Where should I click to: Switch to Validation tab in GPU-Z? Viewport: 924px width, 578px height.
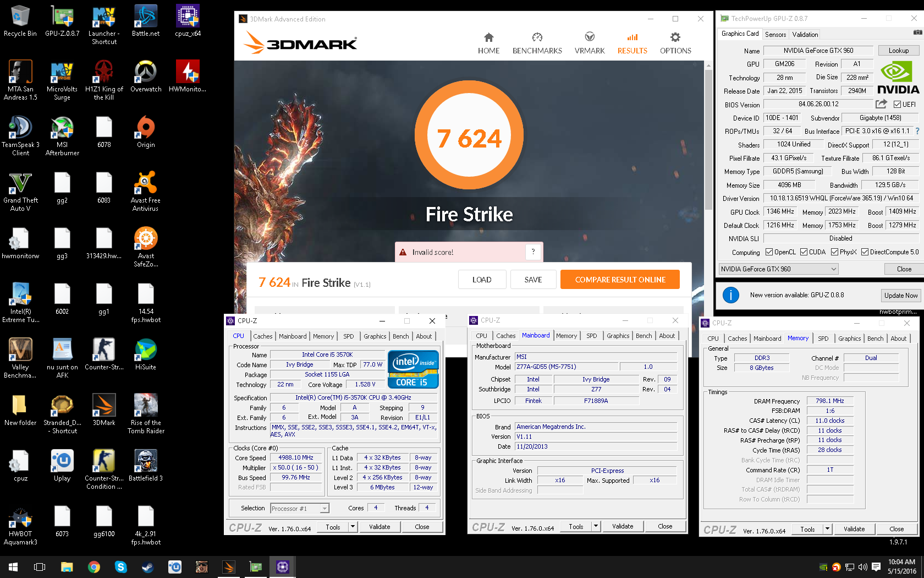(x=805, y=34)
